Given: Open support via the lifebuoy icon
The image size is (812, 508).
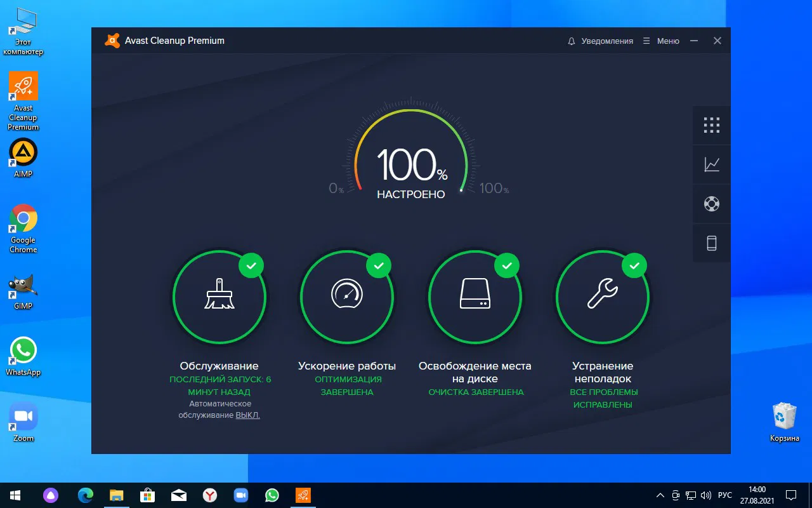Looking at the screenshot, I should click(711, 204).
